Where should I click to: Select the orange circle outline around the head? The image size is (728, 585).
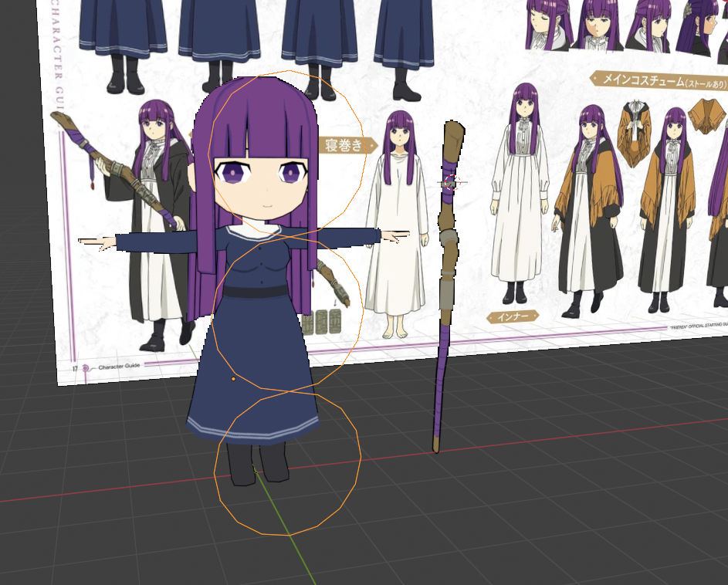point(286,154)
